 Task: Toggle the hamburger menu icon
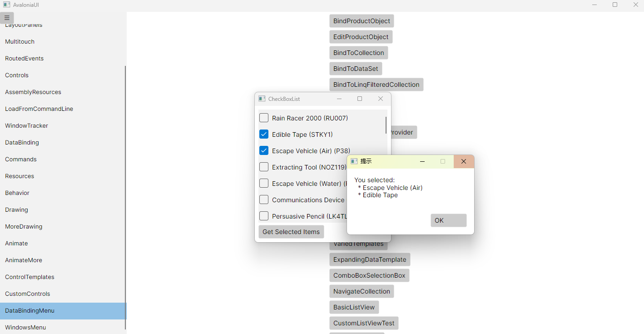7,18
